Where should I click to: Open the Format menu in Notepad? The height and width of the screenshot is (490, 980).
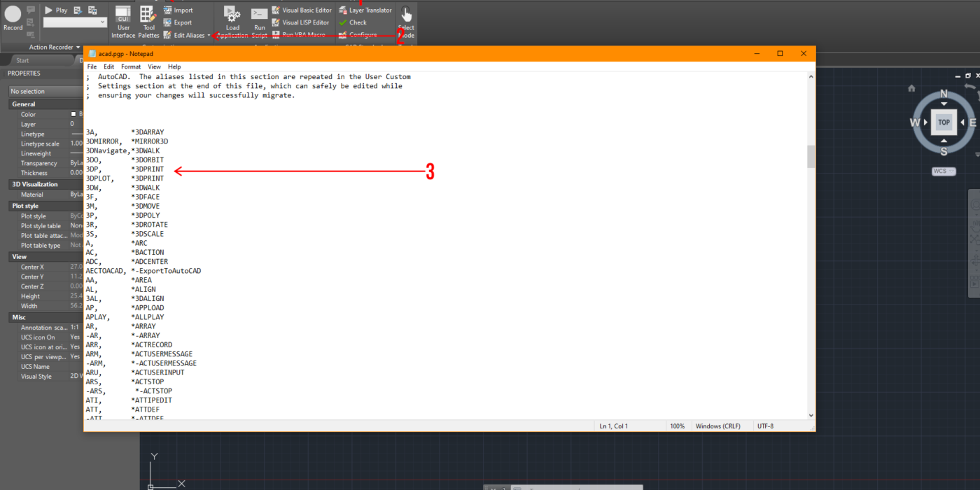(131, 66)
